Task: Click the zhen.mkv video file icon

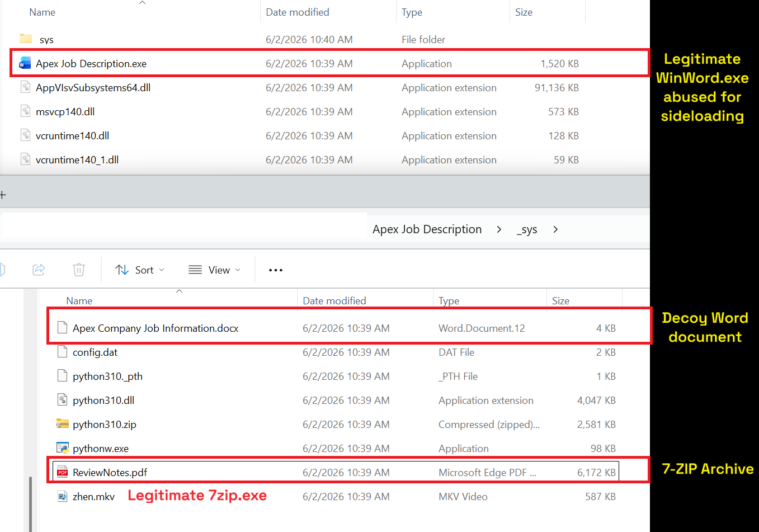Action: coord(63,496)
